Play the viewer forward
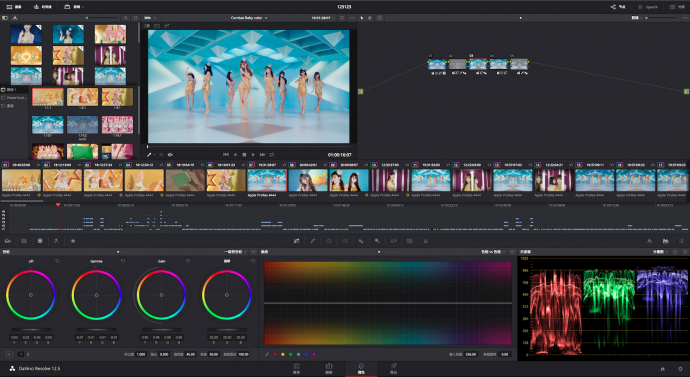The width and height of the screenshot is (690, 377). [x=253, y=155]
